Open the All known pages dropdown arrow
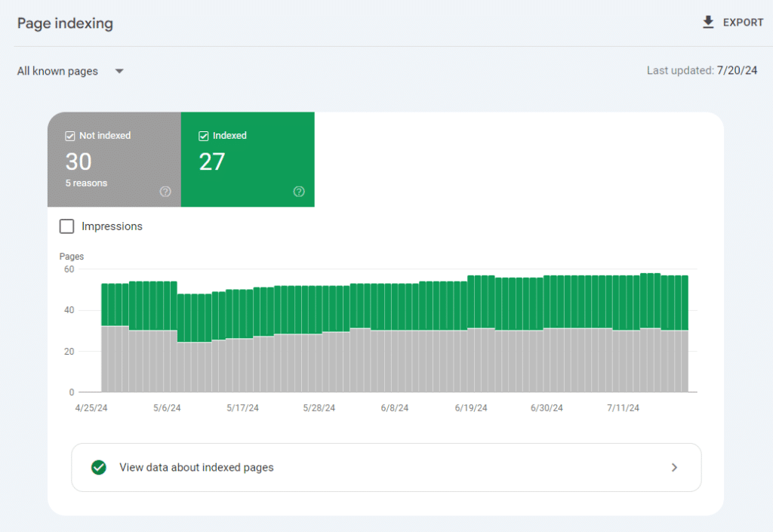Viewport: 773px width, 532px height. 119,72
